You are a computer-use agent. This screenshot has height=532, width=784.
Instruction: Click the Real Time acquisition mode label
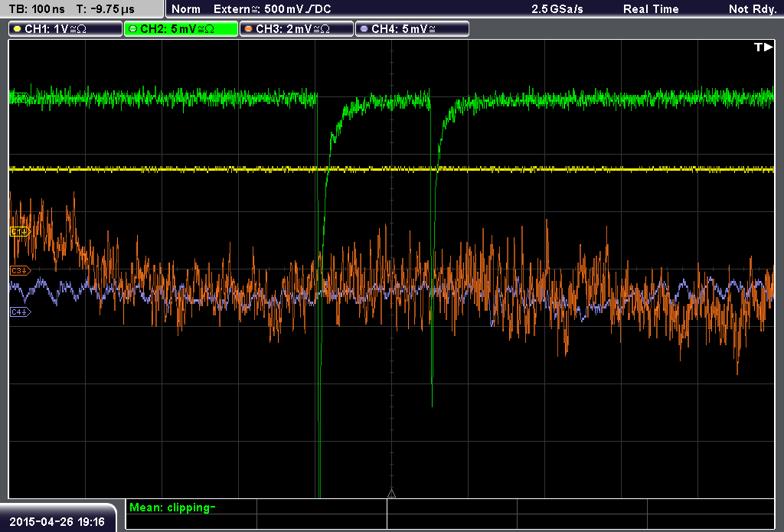click(x=651, y=9)
